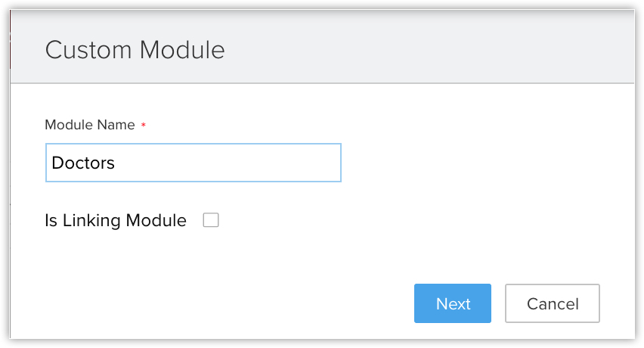Image resolution: width=644 pixels, height=348 pixels.
Task: Click the red required asterisk marker
Action: [x=144, y=126]
